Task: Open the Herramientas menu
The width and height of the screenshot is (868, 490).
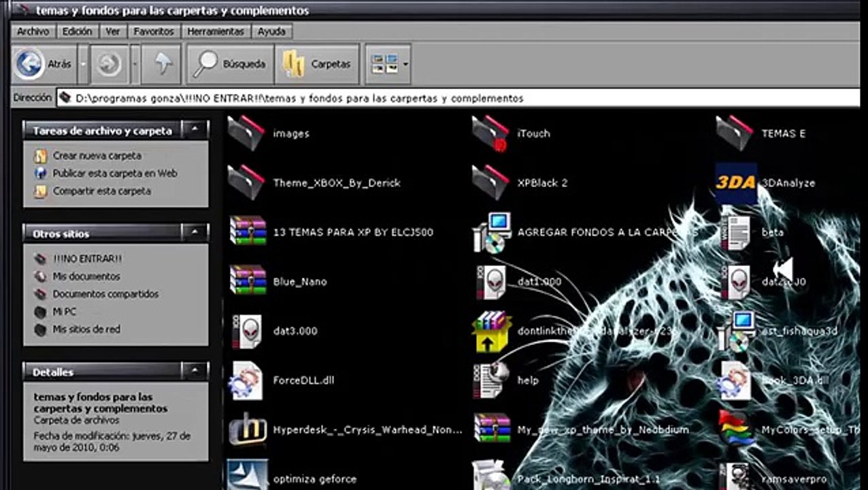Action: [216, 31]
